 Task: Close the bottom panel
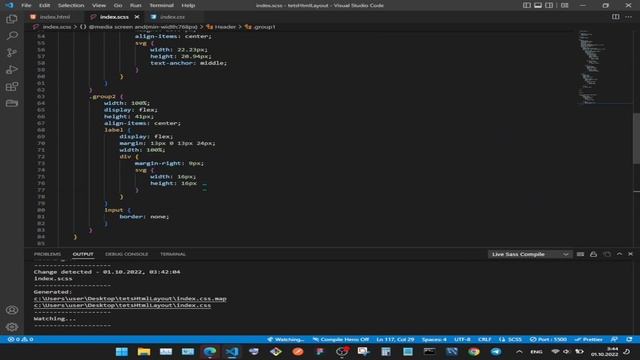point(630,254)
